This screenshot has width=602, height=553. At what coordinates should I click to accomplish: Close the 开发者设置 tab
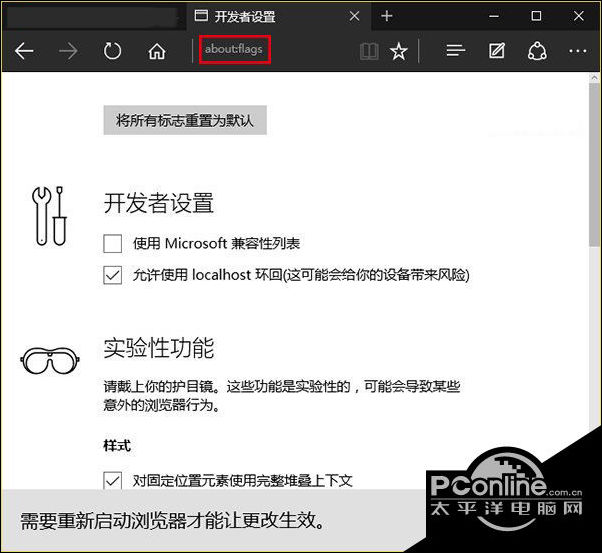[354, 16]
